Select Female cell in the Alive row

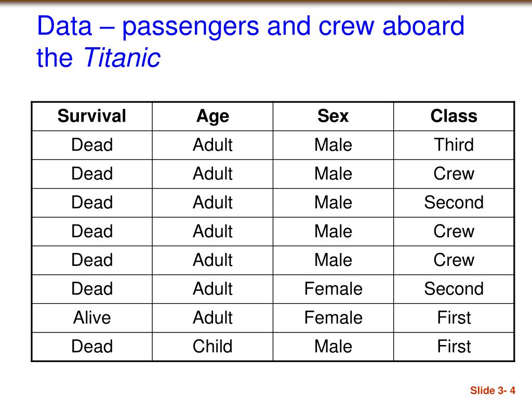click(333, 318)
